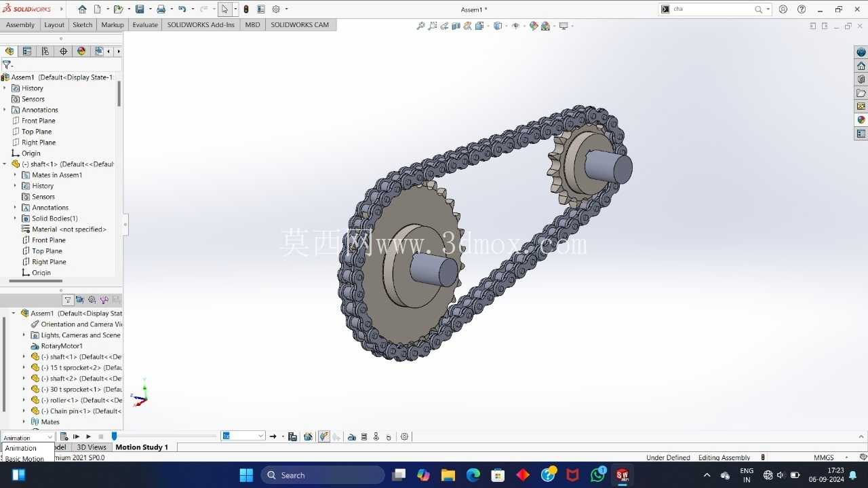Open SOLIDWORKS Resources in task pane

click(861, 66)
